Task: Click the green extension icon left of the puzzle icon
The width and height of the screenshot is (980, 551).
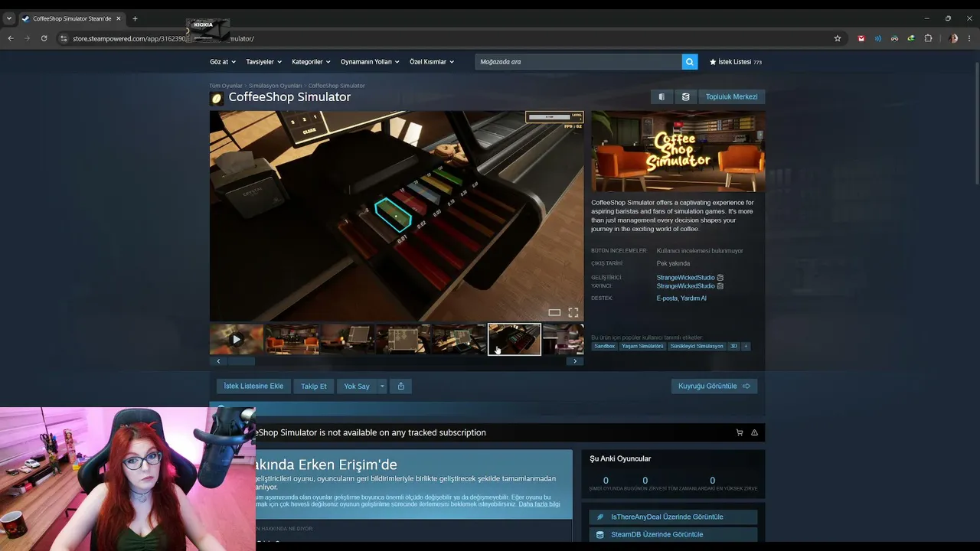Action: [x=911, y=38]
